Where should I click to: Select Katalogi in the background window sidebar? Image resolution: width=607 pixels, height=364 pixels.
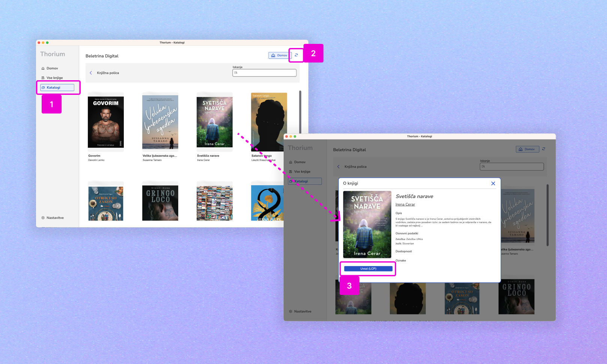point(57,87)
